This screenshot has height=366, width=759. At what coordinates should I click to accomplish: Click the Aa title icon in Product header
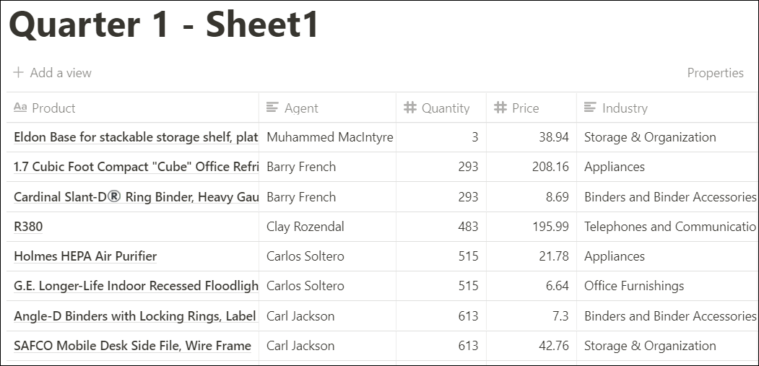[20, 107]
